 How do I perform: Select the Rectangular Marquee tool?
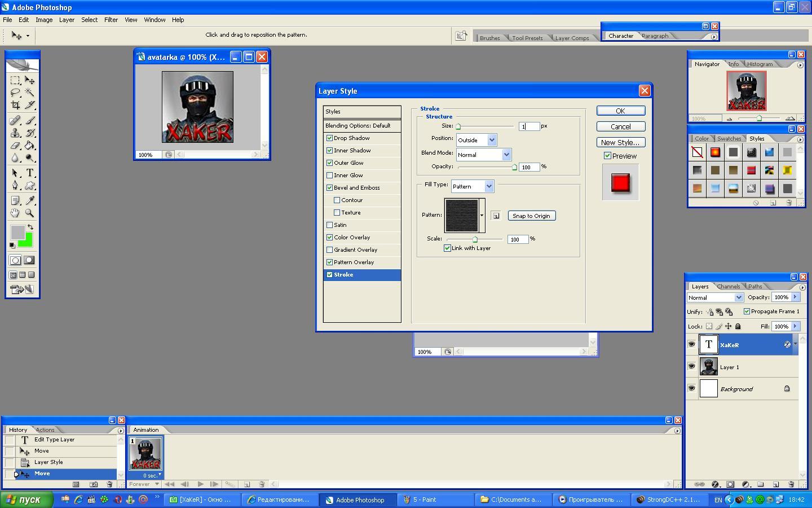pos(15,80)
